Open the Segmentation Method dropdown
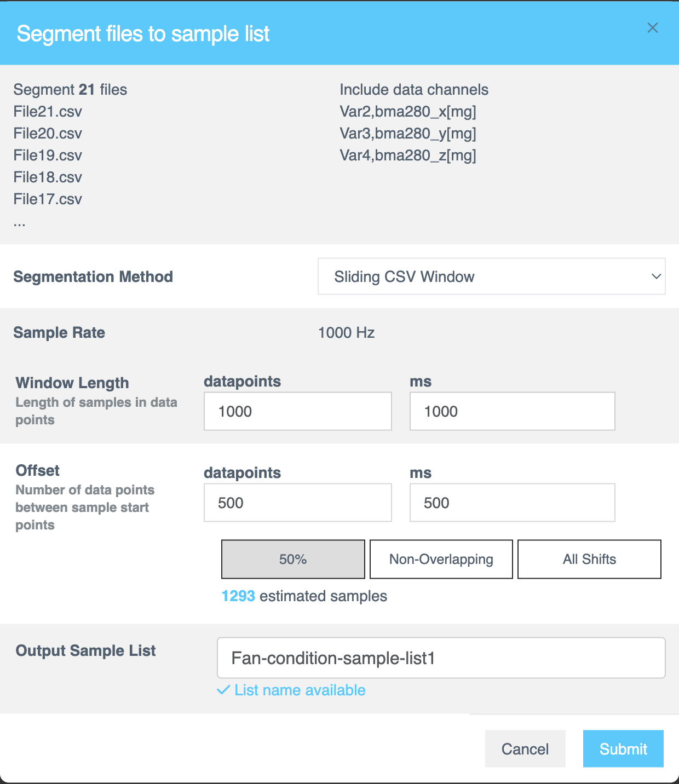Image resolution: width=679 pixels, height=784 pixels. (x=491, y=276)
